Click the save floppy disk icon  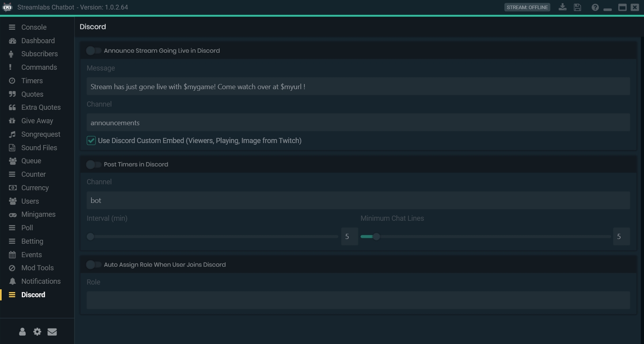578,7
